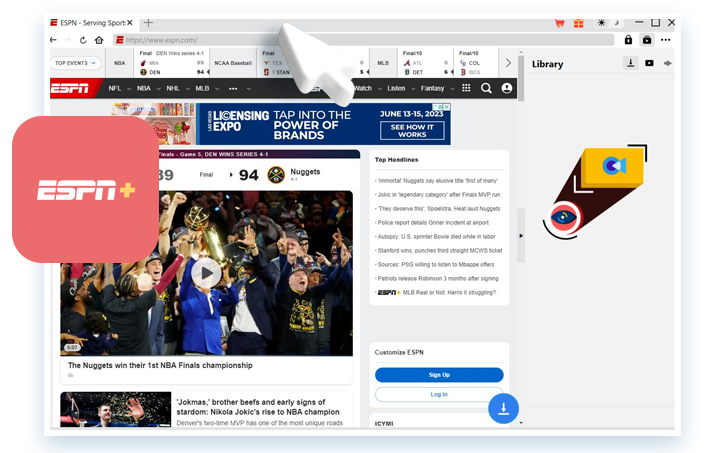Select the MLB scoreboard category
713x453 pixels.
(x=383, y=63)
